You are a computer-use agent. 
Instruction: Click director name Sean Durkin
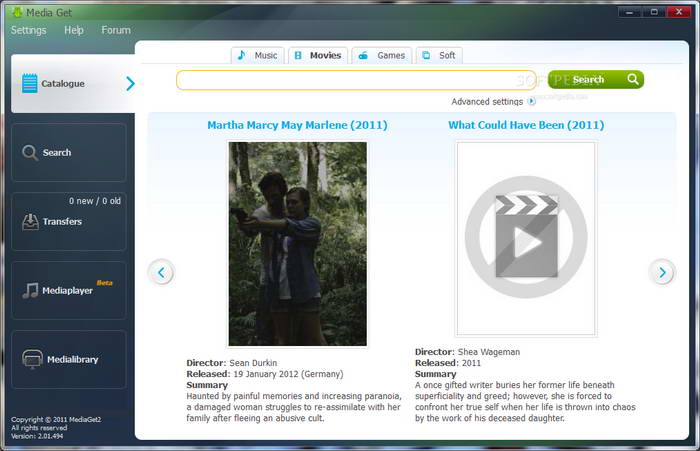tap(253, 363)
